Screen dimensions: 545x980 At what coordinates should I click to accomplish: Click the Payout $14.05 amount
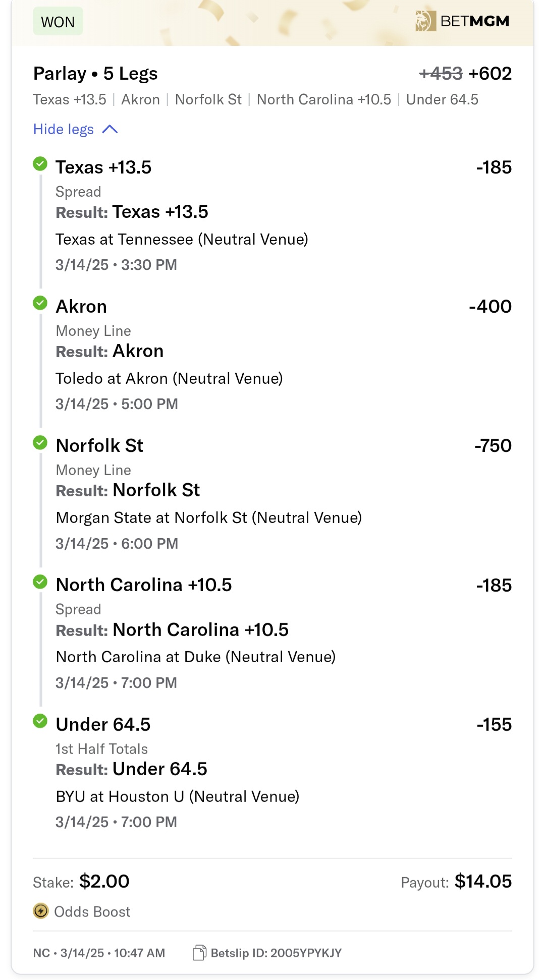pos(483,881)
